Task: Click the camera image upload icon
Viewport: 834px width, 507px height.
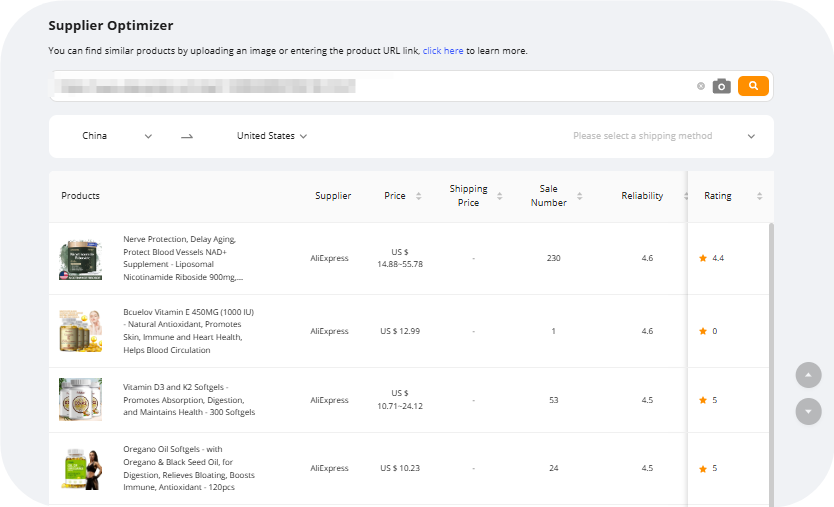Action: [x=721, y=86]
